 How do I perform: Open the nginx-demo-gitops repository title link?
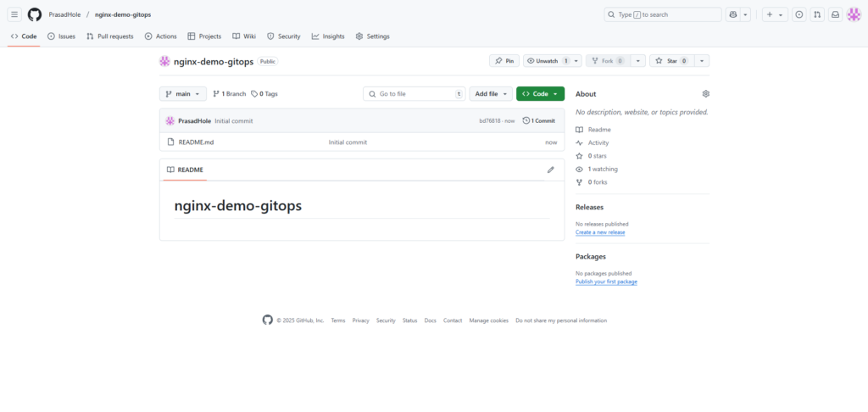pos(214,62)
